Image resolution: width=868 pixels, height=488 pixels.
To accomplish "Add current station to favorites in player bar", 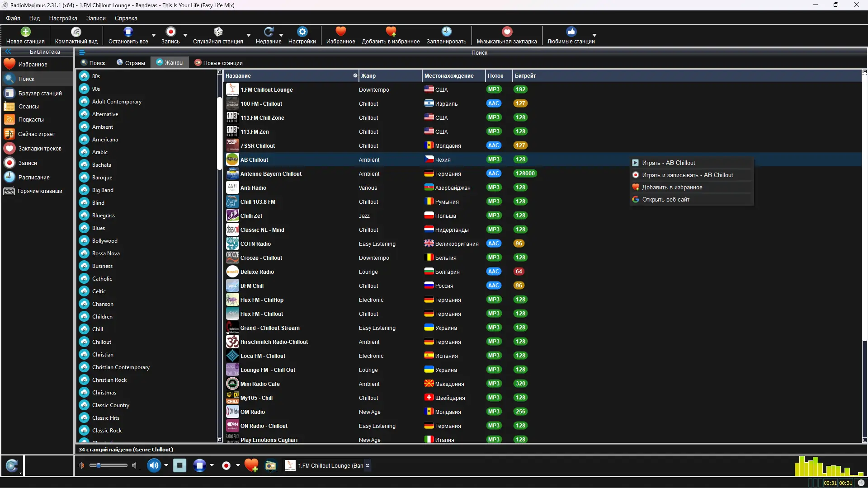I will tap(251, 465).
